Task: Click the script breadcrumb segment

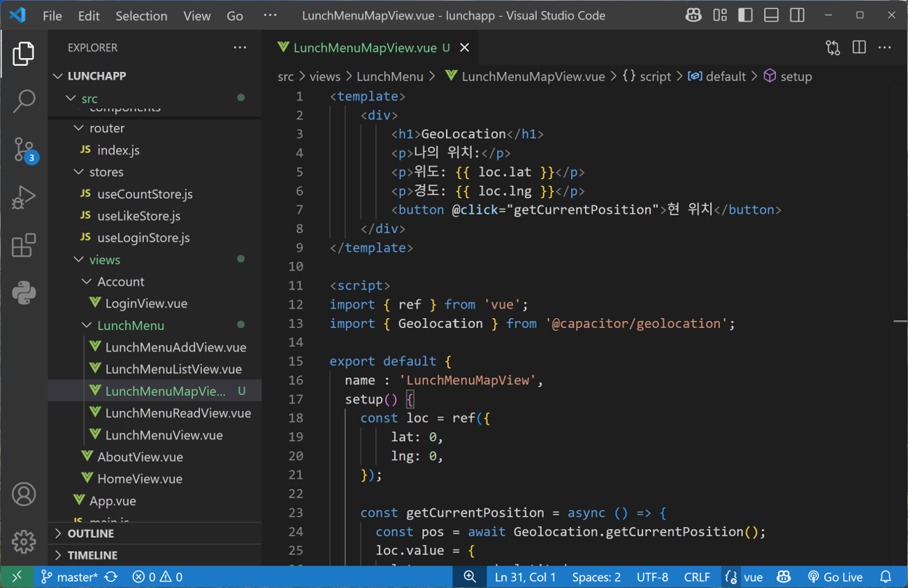Action: [x=647, y=76]
